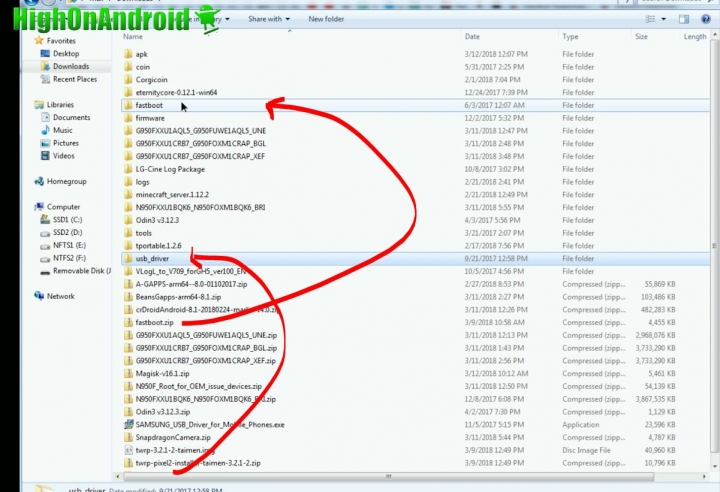
Task: Select Odin3 v3.12.3.zip file
Action: tap(163, 412)
